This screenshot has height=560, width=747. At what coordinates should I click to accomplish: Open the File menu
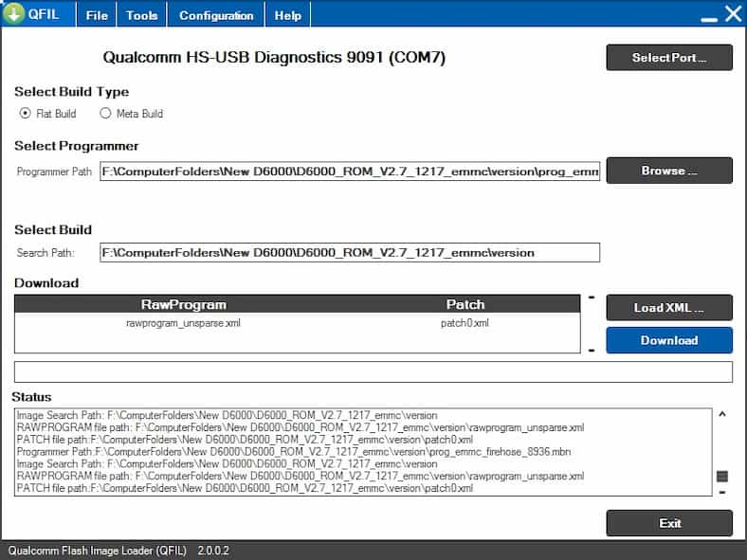[97, 15]
